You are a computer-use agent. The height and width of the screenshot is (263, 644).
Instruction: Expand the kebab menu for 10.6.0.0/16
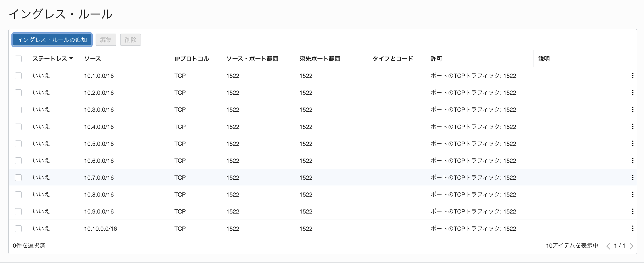click(x=633, y=161)
